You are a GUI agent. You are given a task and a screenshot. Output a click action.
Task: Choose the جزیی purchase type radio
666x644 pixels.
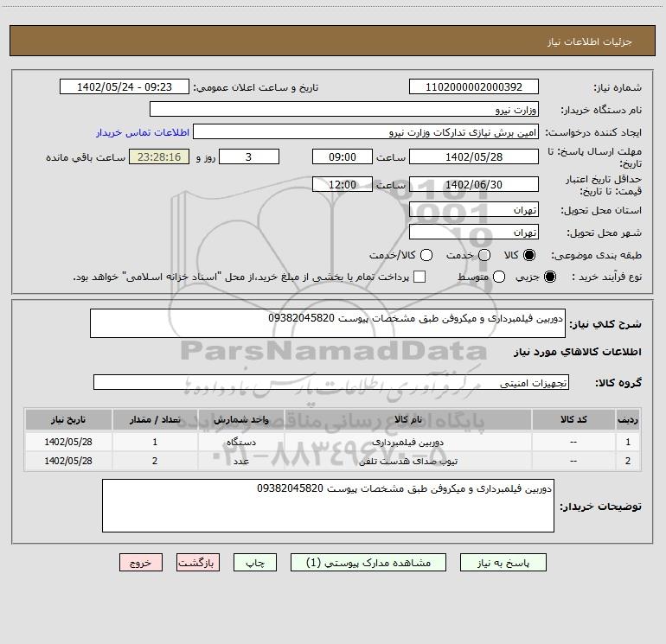pyautogui.click(x=549, y=277)
